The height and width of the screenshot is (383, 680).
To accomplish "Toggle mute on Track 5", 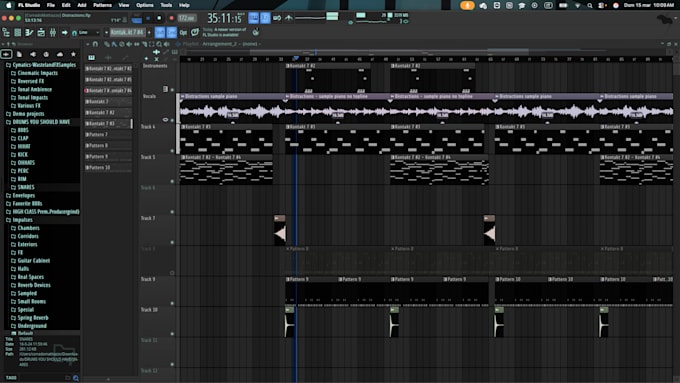I will coord(172,181).
